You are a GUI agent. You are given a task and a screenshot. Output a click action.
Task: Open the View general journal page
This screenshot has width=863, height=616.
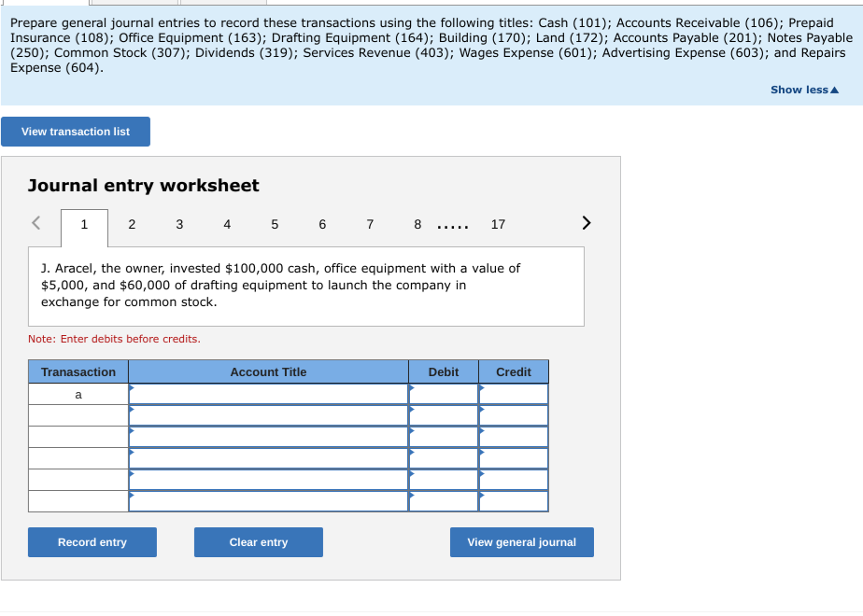pyautogui.click(x=521, y=541)
